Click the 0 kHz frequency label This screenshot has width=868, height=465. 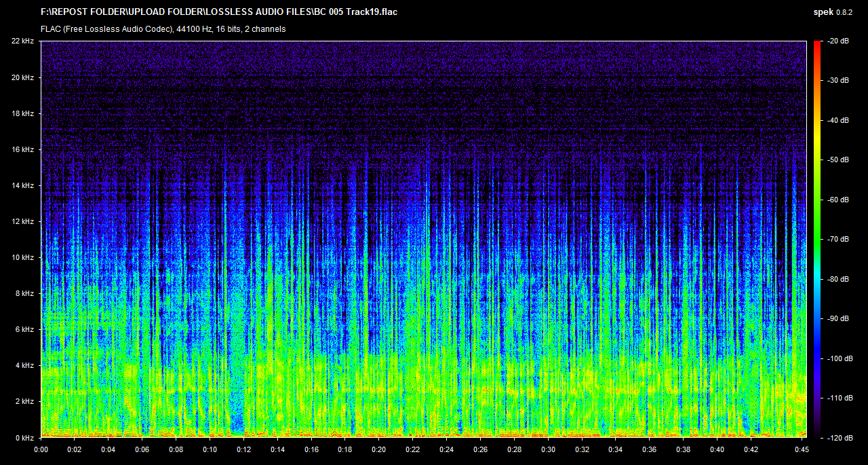[24, 437]
